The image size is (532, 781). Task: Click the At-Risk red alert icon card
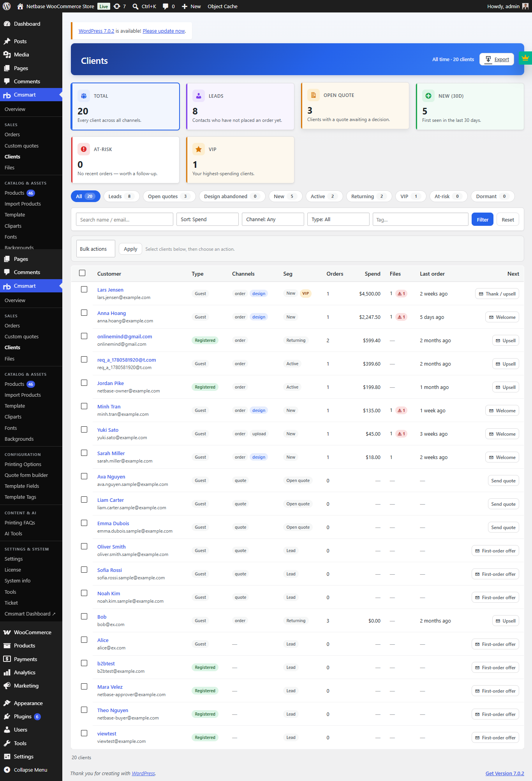coord(84,149)
